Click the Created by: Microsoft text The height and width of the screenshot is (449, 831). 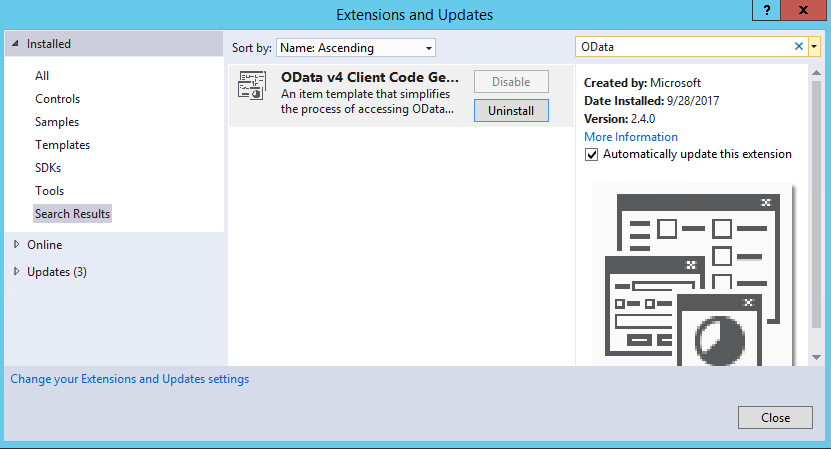(x=642, y=83)
